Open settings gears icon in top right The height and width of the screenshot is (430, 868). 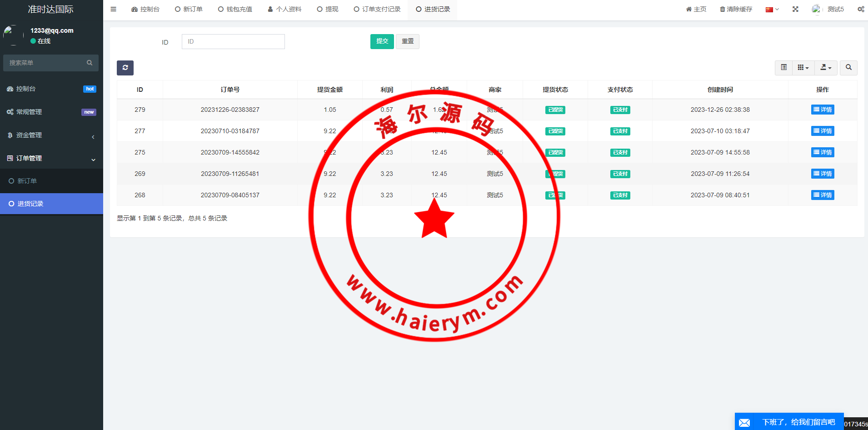coord(861,9)
